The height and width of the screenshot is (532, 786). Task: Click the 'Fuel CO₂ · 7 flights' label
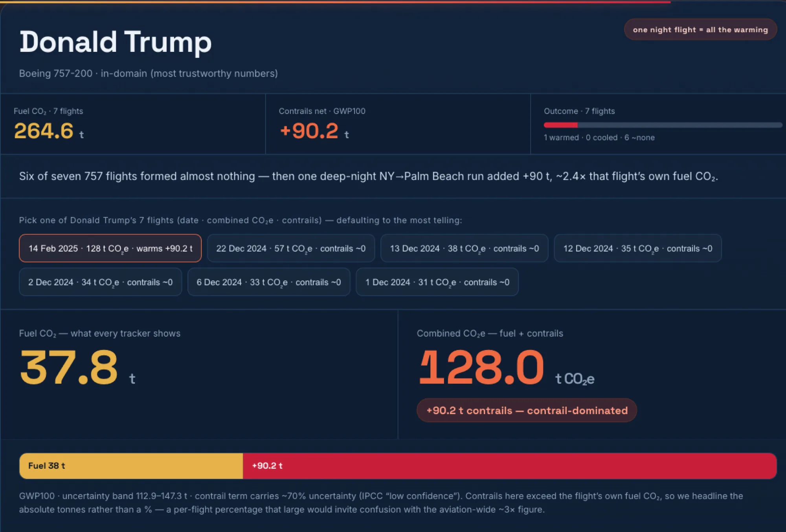pyautogui.click(x=48, y=111)
